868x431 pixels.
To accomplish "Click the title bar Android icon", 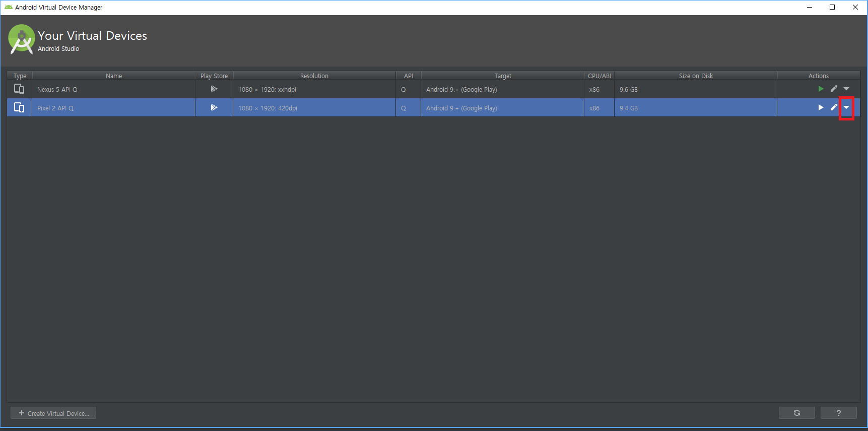I will pyautogui.click(x=9, y=7).
